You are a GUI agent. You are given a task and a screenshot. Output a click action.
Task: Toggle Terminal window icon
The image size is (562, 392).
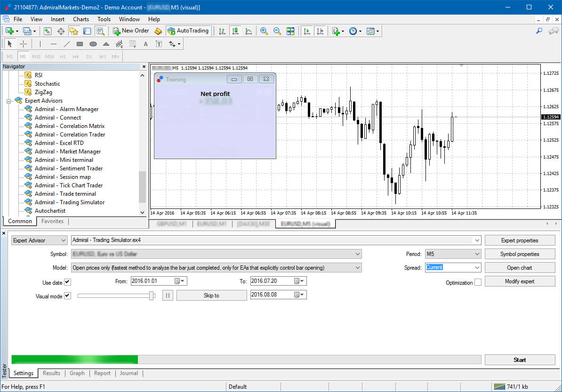coord(87,31)
